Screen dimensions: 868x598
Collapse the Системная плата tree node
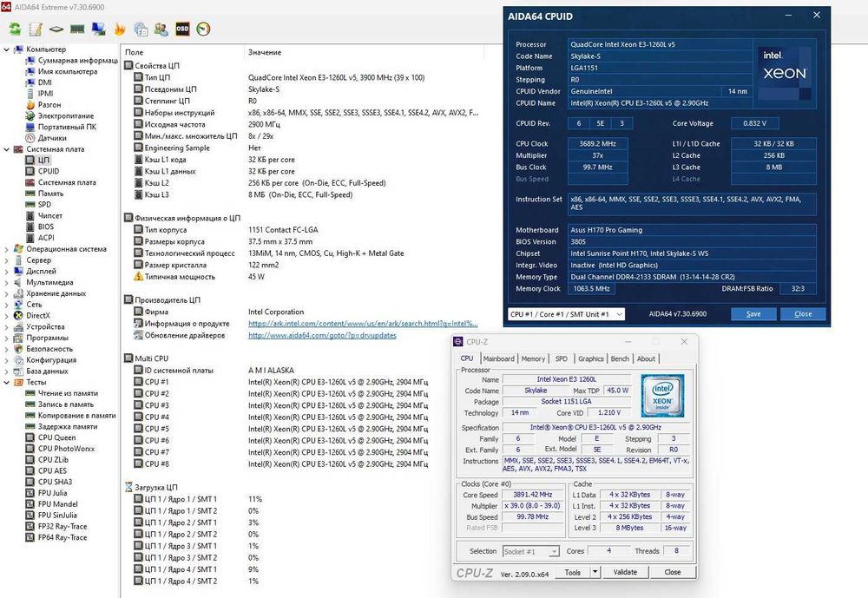[x=7, y=149]
